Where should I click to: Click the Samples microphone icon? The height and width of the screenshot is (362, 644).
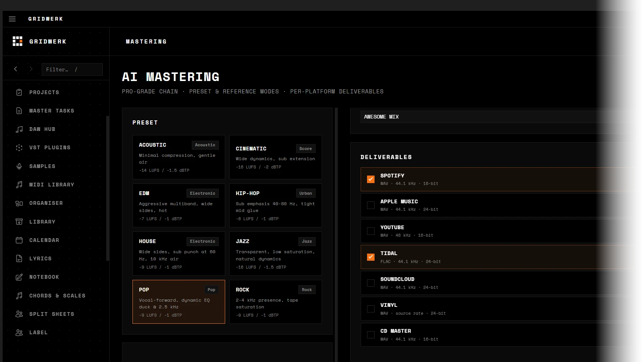(x=19, y=166)
